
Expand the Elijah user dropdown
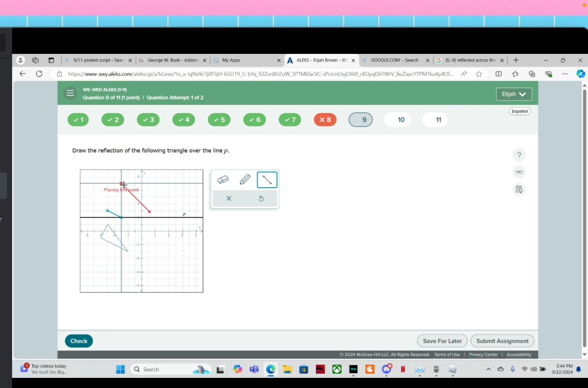coord(514,94)
